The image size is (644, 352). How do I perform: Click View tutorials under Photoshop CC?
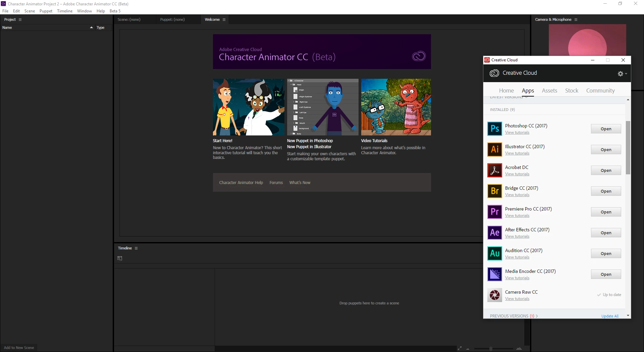point(517,132)
